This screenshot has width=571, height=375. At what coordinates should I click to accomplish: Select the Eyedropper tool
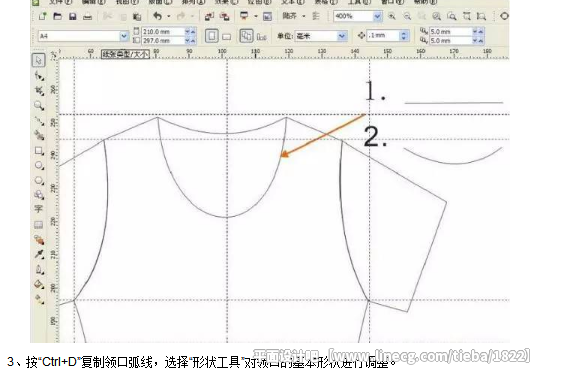pyautogui.click(x=39, y=254)
